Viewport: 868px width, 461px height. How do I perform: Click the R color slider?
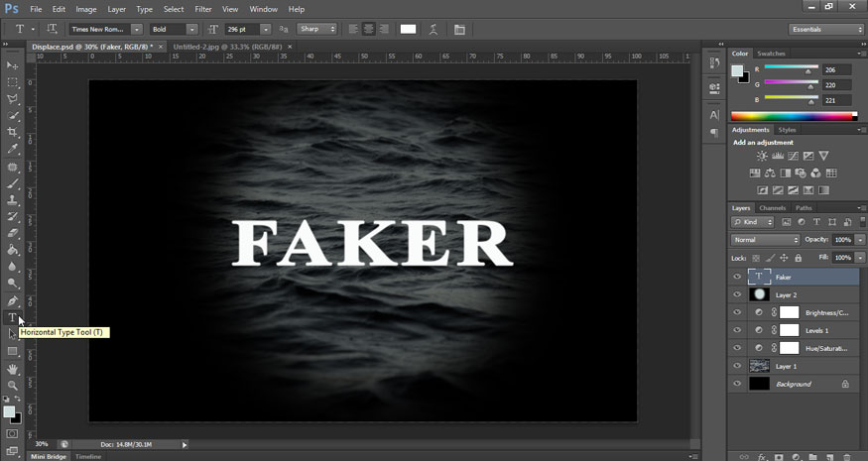click(x=791, y=68)
